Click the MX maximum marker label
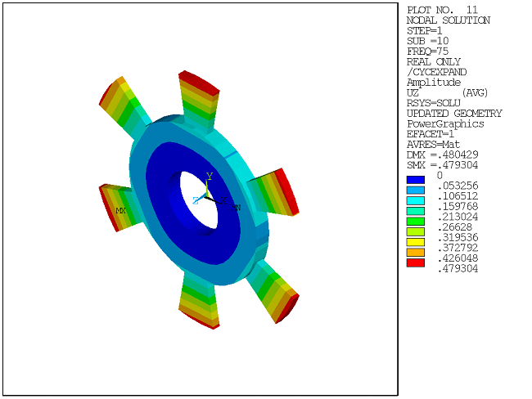This screenshot has height=399, width=532. pyautogui.click(x=121, y=211)
